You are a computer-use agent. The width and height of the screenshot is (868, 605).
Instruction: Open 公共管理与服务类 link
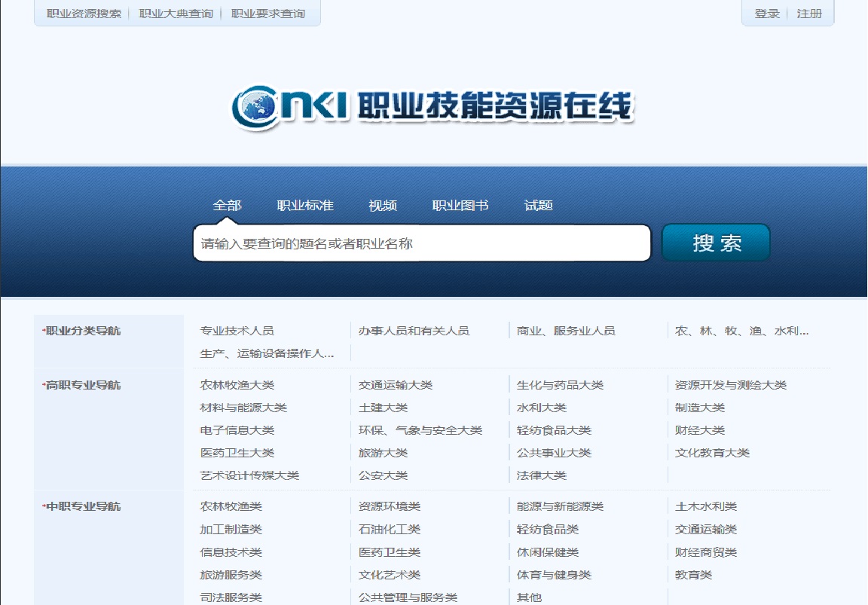(408, 597)
